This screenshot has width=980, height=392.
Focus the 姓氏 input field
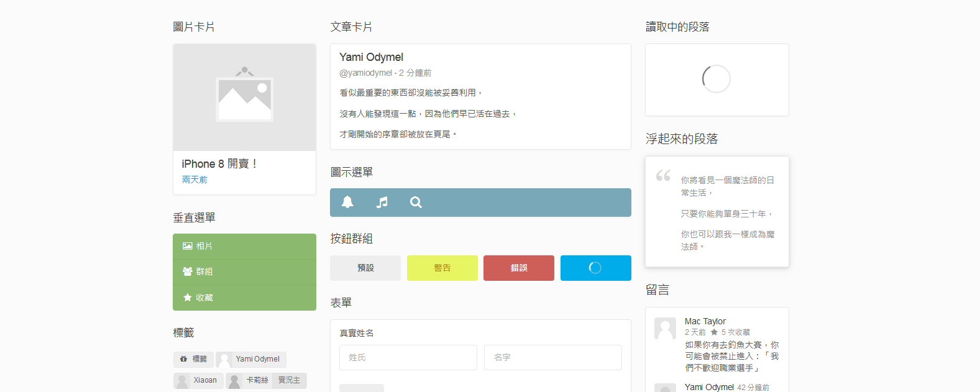click(408, 357)
